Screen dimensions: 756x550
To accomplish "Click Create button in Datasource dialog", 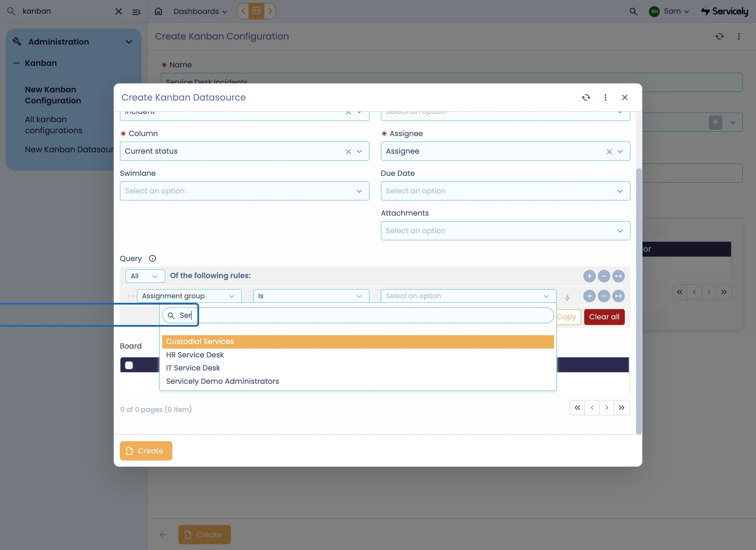I will point(146,451).
